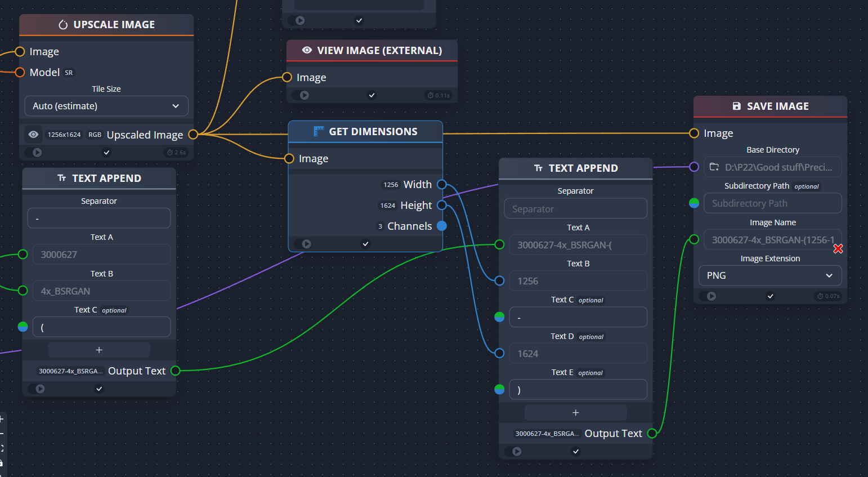Image resolution: width=868 pixels, height=477 pixels.
Task: Click the + button on right Text Append node
Action: [x=575, y=412]
